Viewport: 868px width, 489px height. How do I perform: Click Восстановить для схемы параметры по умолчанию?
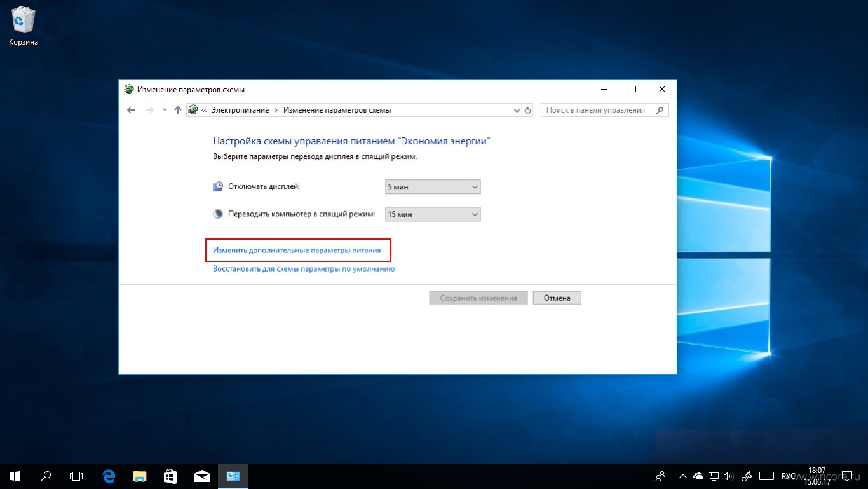pos(304,269)
